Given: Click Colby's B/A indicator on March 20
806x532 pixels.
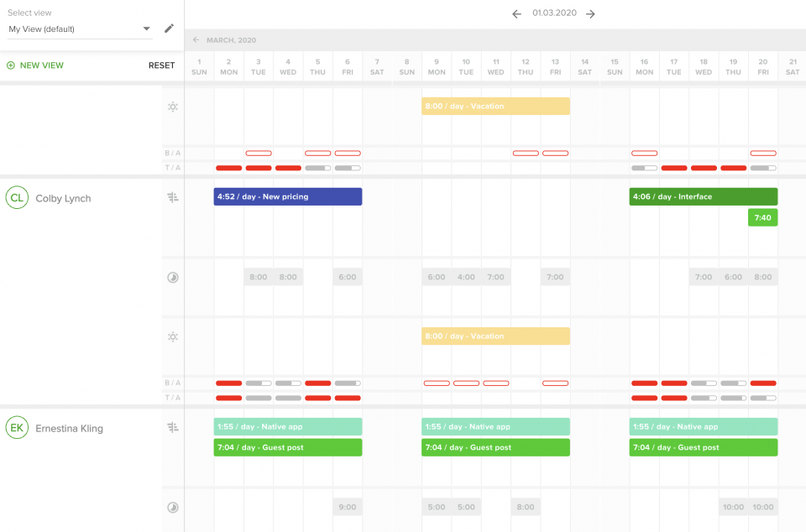Looking at the screenshot, I should [763, 383].
